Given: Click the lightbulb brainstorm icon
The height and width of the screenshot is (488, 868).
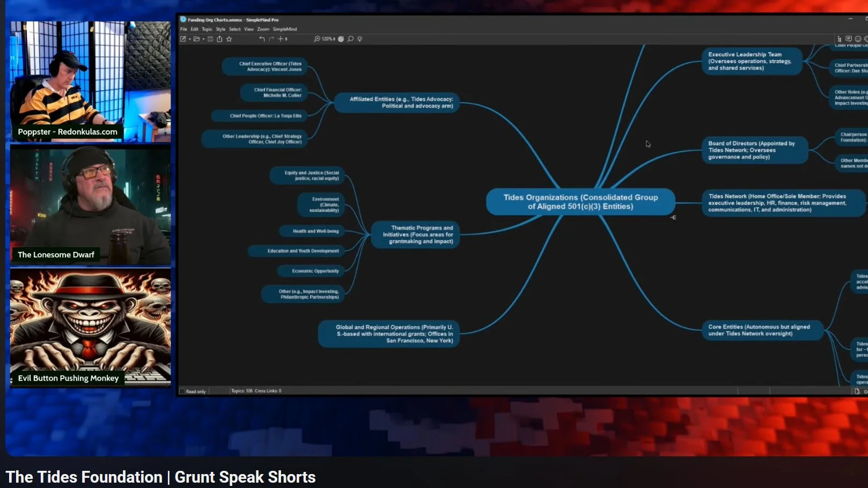Looking at the screenshot, I should pos(359,39).
